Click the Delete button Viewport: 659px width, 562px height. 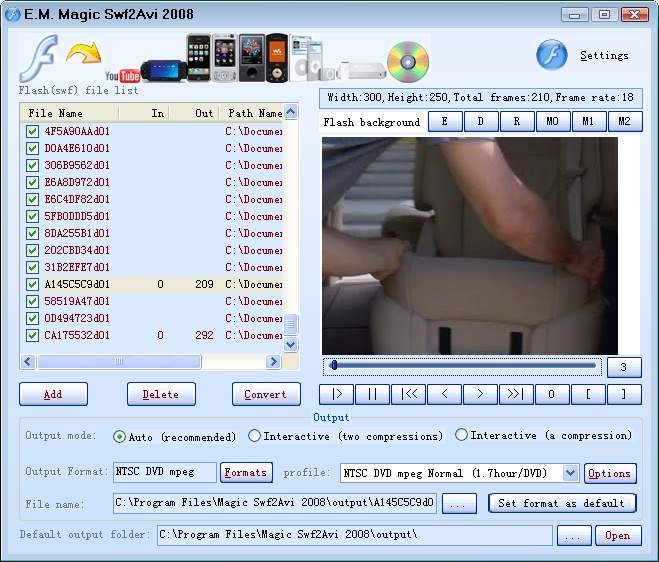click(x=161, y=394)
